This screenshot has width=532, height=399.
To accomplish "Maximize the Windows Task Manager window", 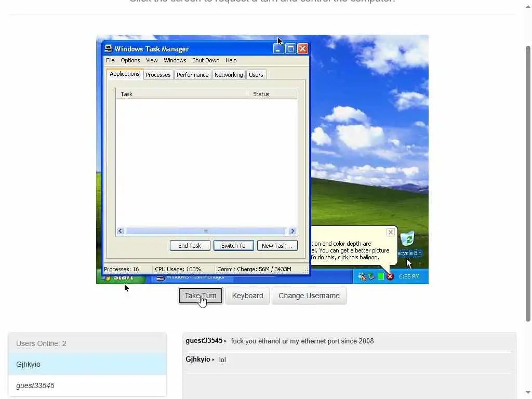I will (x=290, y=49).
